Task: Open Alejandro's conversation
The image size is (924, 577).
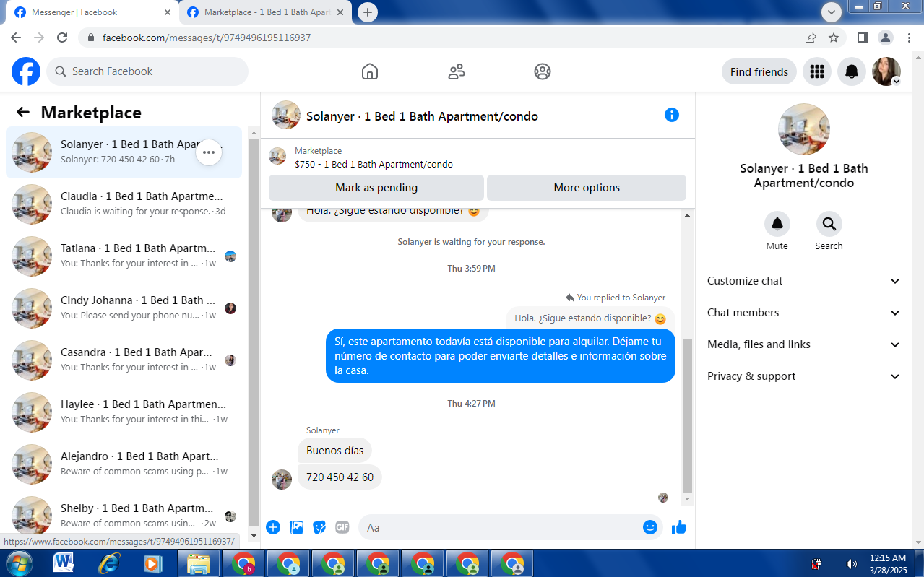Action: [124, 464]
